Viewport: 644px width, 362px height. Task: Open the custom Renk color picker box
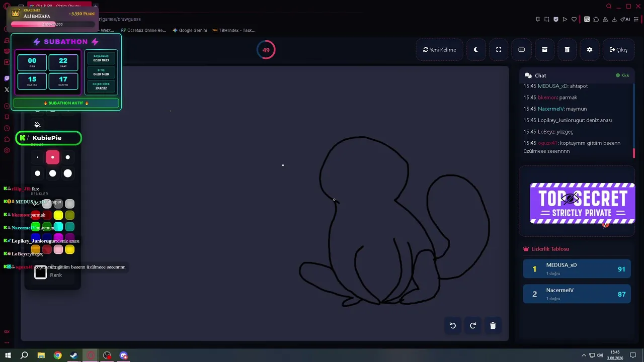click(41, 273)
